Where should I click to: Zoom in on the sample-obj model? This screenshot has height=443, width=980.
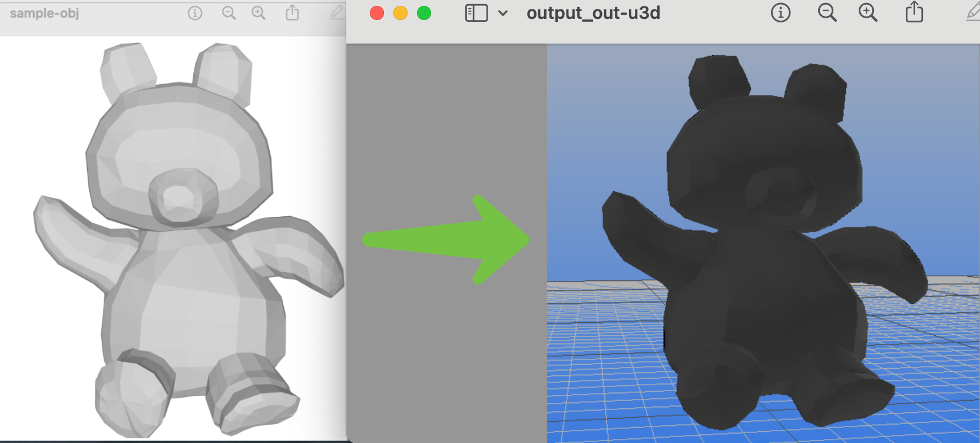(259, 13)
